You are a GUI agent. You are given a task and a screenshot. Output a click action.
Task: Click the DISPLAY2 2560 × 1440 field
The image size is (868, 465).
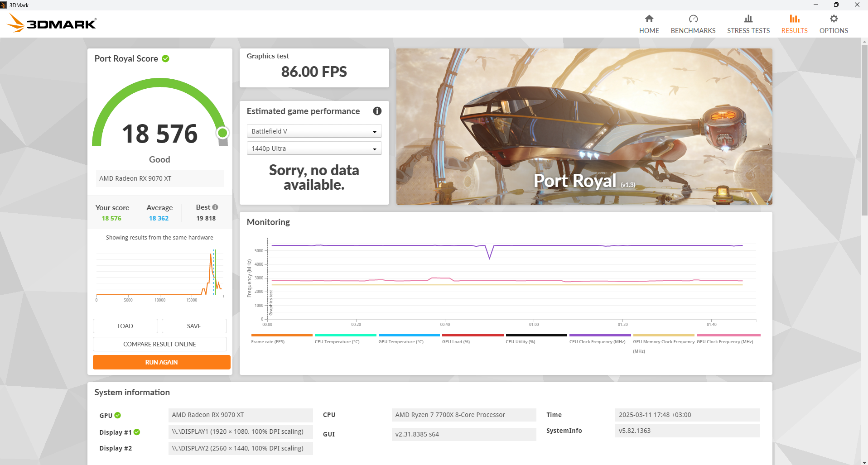pos(241,448)
